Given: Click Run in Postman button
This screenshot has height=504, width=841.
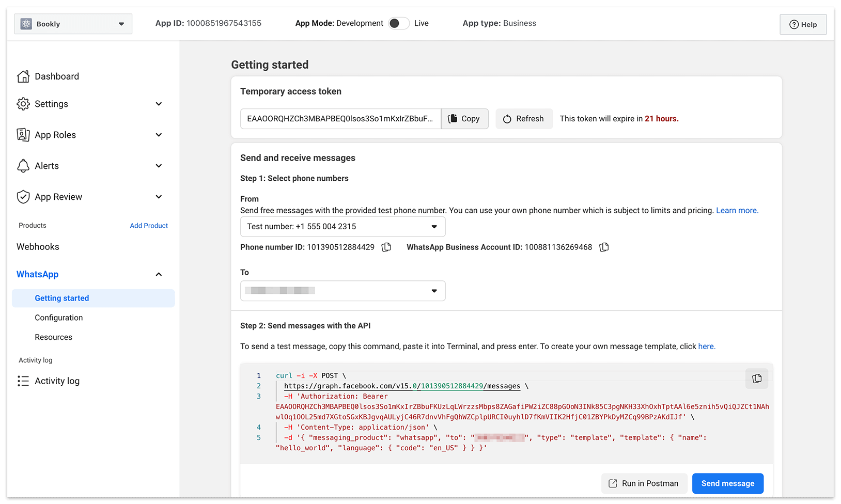Looking at the screenshot, I should tap(644, 483).
